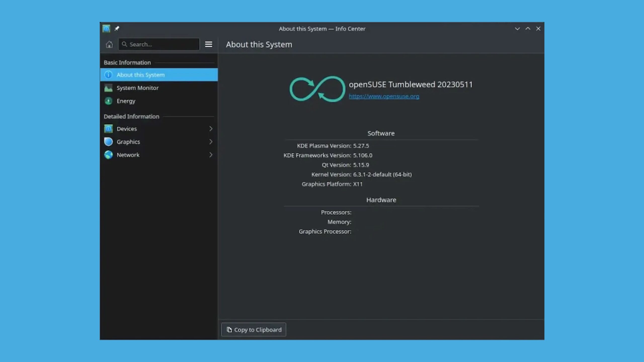Click the openSUSE Tumbleweed infinity logo
The height and width of the screenshot is (362, 644).
pyautogui.click(x=317, y=89)
